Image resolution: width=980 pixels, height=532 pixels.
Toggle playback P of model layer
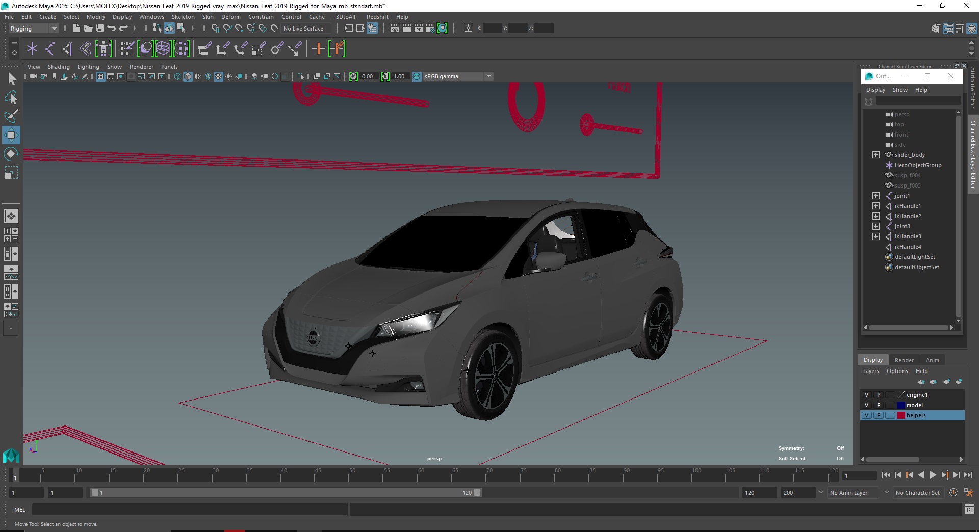coord(878,405)
